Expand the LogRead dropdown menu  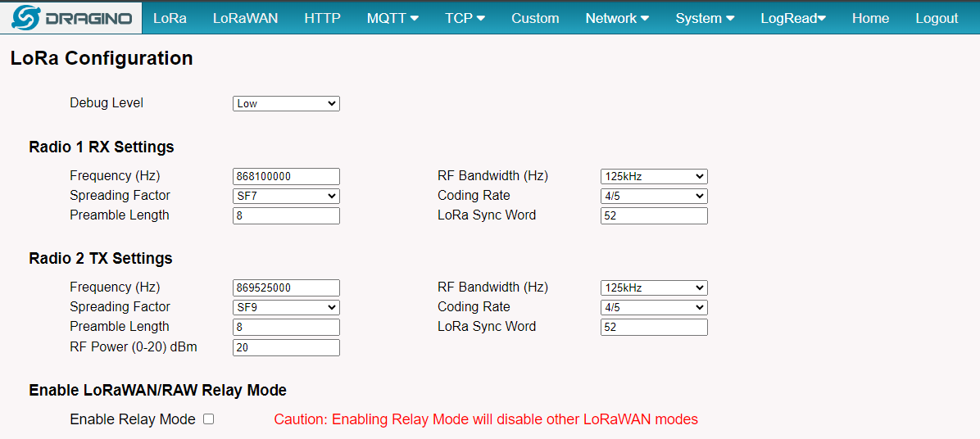793,18
